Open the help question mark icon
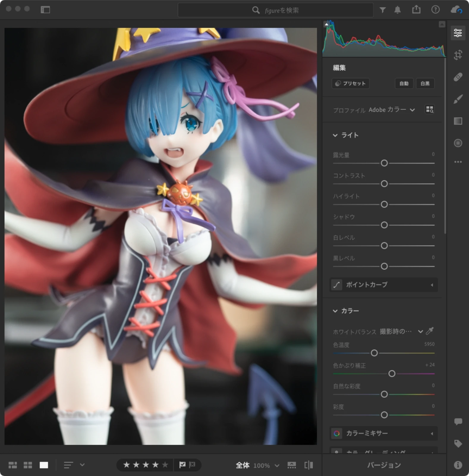The image size is (469, 476). tap(435, 10)
